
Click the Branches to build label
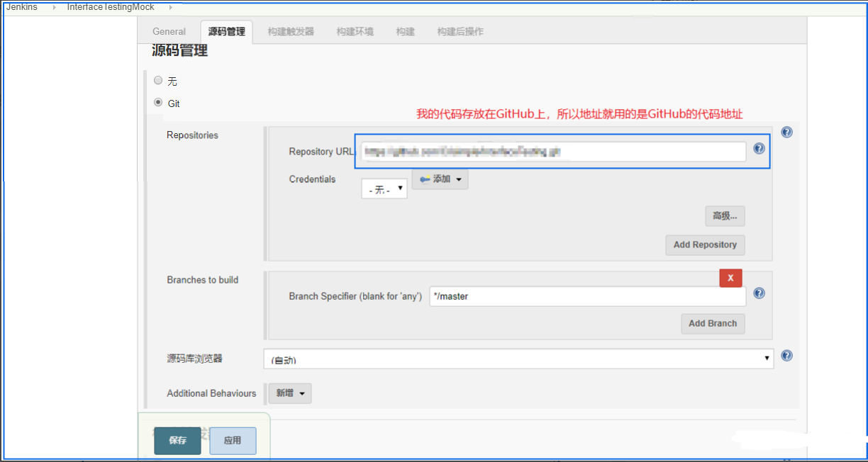[202, 280]
